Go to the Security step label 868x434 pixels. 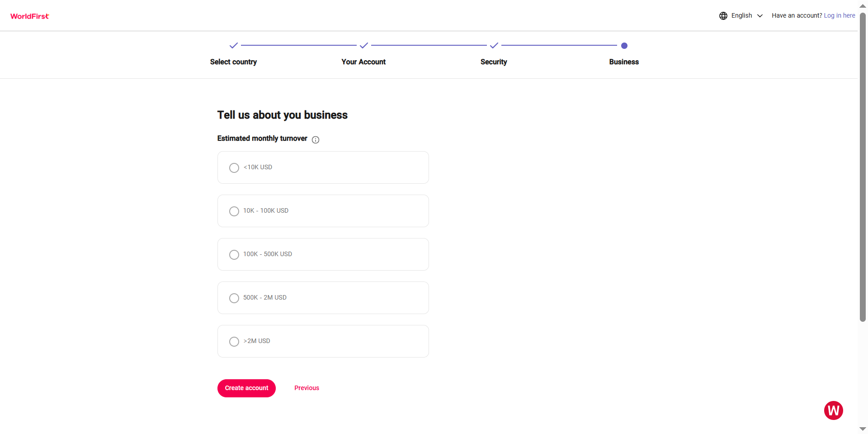(494, 62)
